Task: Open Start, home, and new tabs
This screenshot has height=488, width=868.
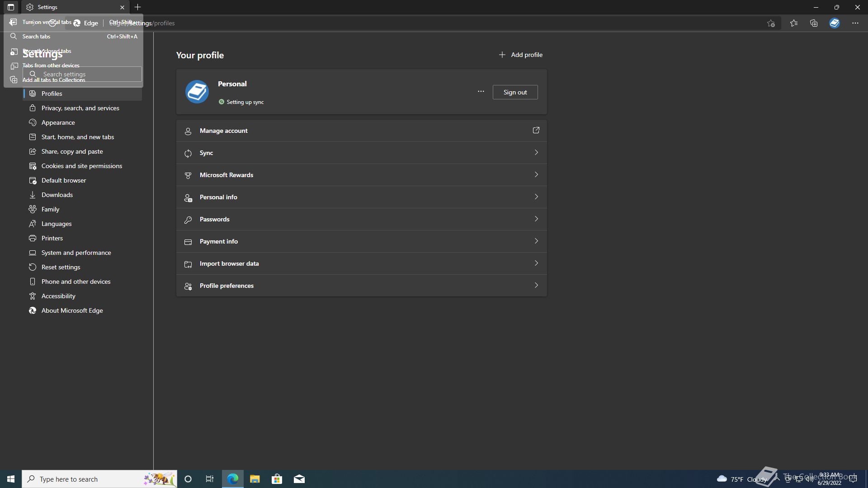Action: 83,137
